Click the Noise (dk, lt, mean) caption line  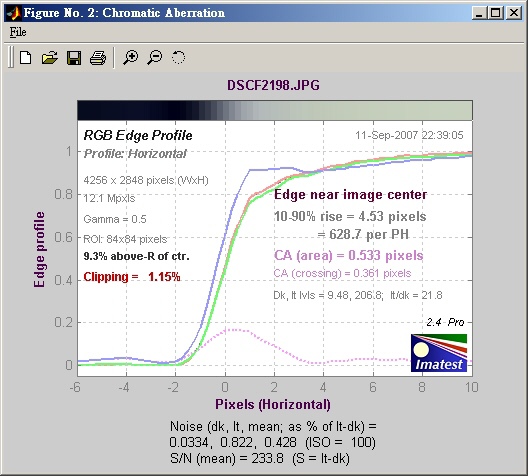click(273, 427)
